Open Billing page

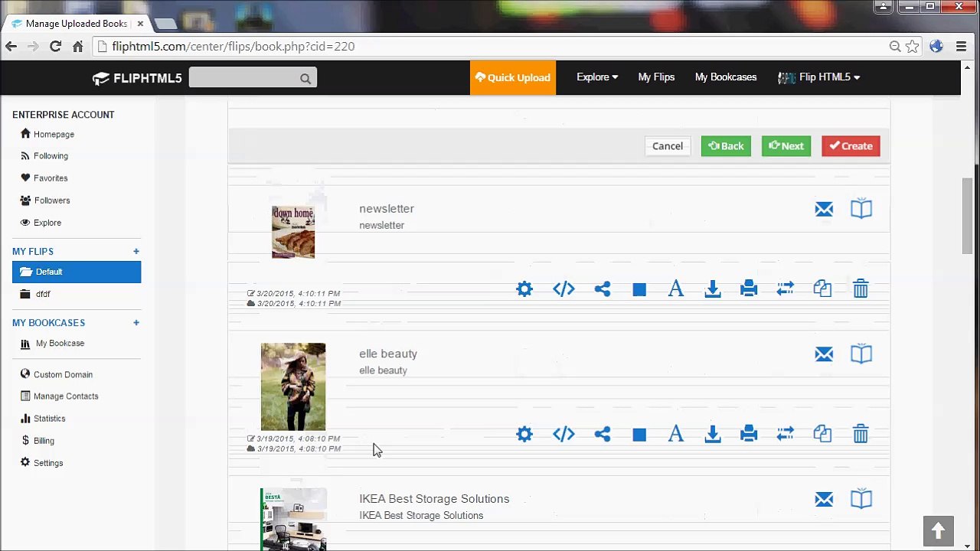pyautogui.click(x=38, y=441)
